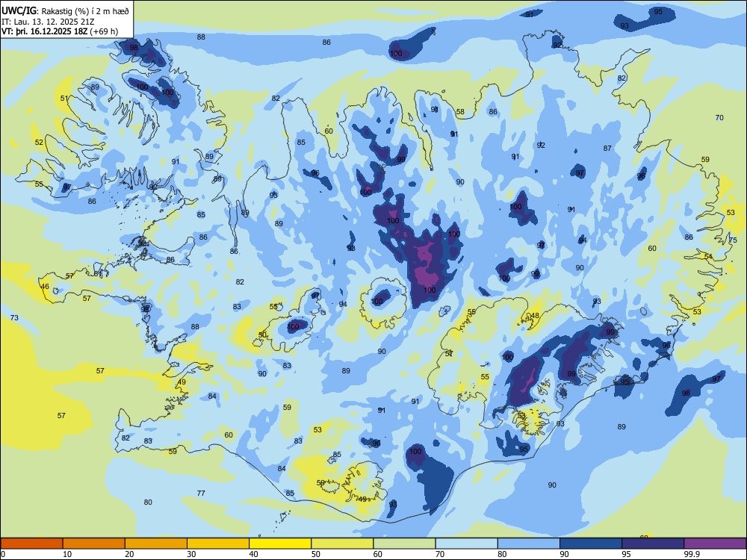Click the value 51 in the Westfjords
Viewport: 747px width, 560px height.
pyautogui.click(x=64, y=99)
